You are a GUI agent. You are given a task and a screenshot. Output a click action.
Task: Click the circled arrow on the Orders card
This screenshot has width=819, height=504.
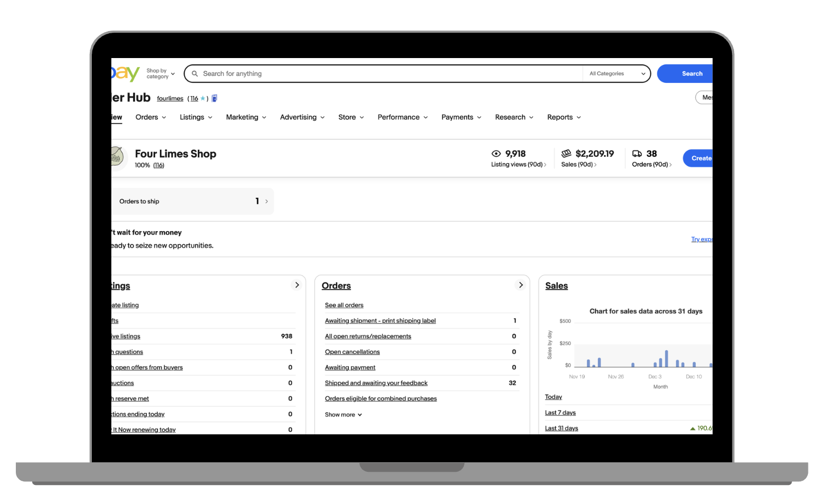[520, 285]
